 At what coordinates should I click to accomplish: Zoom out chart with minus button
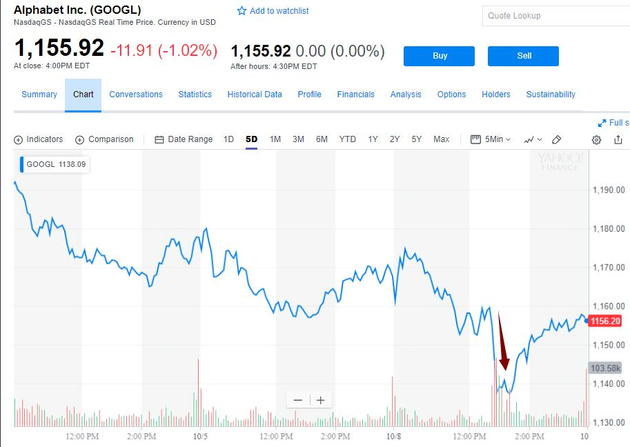[x=298, y=400]
